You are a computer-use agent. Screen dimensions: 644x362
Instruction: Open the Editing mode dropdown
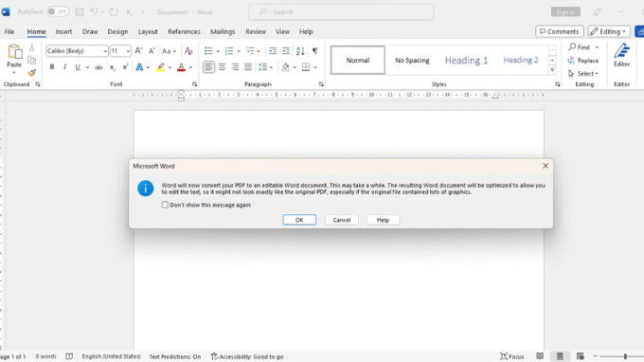(609, 31)
